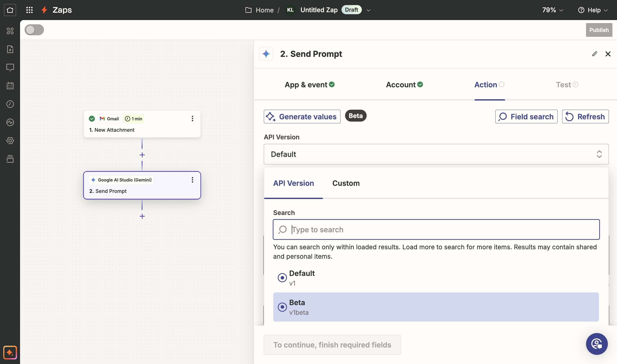The height and width of the screenshot is (364, 617).
Task: Click the Beta badge next to Generate values
Action: pos(355,116)
